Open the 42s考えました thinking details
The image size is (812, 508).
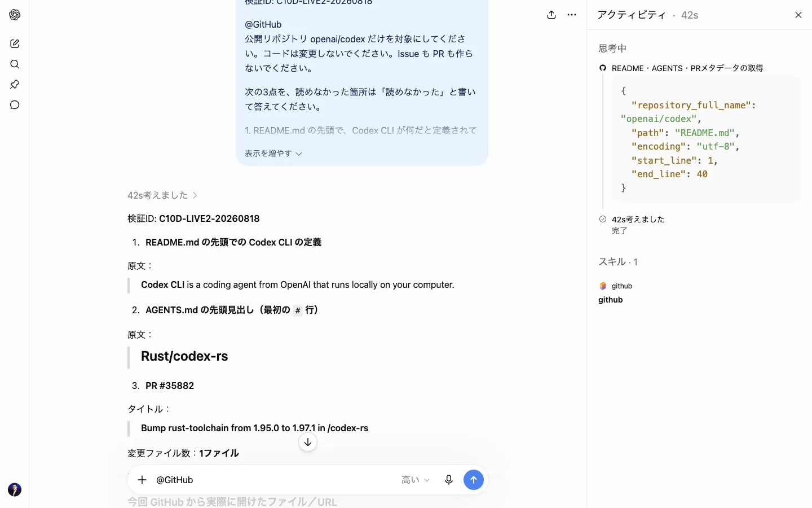point(162,195)
